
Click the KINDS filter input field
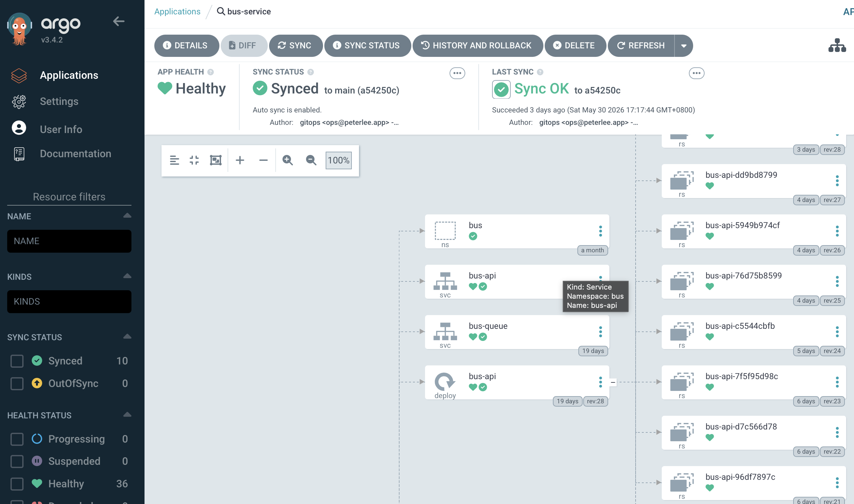69,302
